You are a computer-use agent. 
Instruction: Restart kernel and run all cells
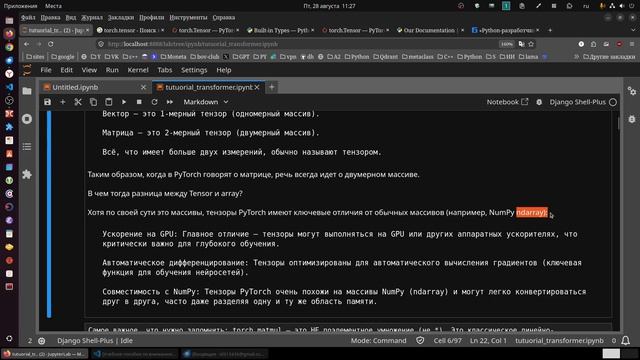(x=170, y=102)
